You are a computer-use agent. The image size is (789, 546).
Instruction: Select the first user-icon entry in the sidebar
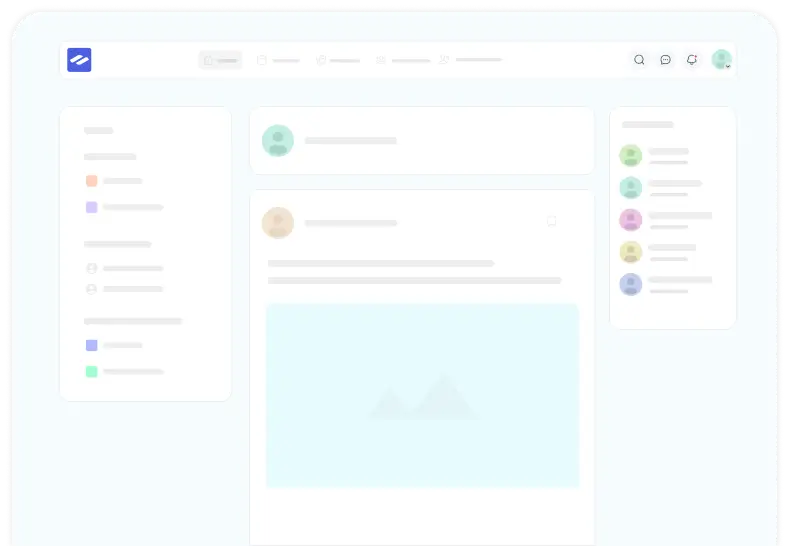click(x=92, y=268)
